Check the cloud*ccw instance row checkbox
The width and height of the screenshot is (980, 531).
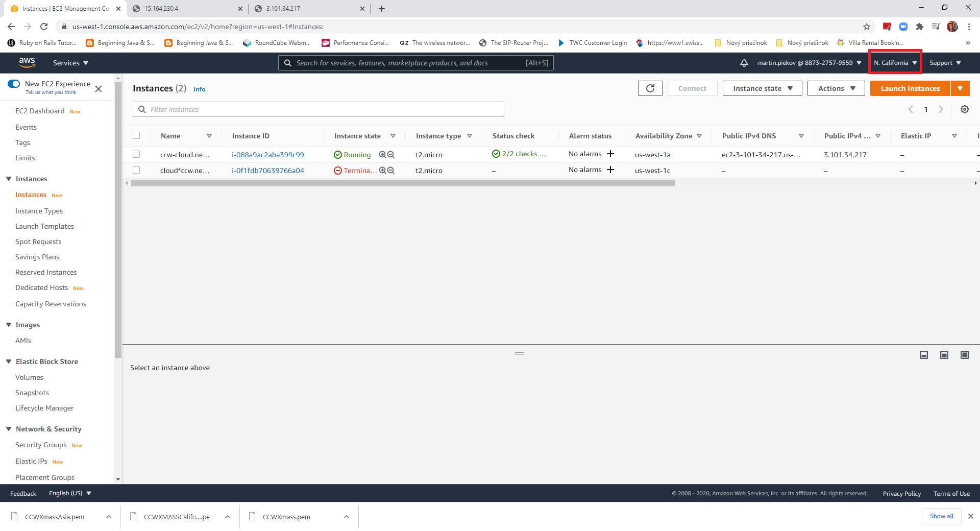pyautogui.click(x=136, y=170)
